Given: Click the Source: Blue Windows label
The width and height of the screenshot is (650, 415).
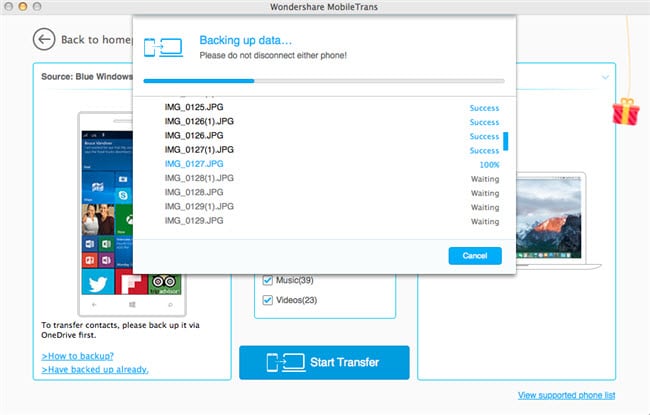Looking at the screenshot, I should point(87,77).
